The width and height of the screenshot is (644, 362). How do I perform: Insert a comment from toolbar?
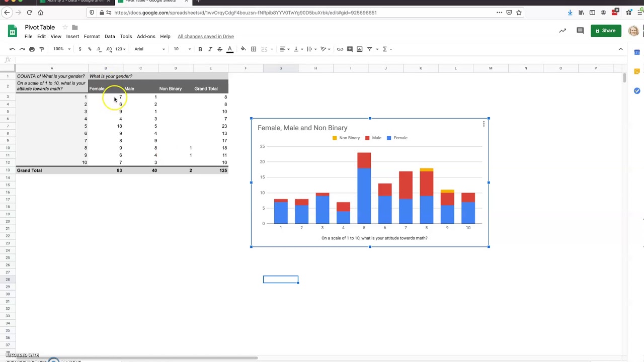pyautogui.click(x=350, y=49)
